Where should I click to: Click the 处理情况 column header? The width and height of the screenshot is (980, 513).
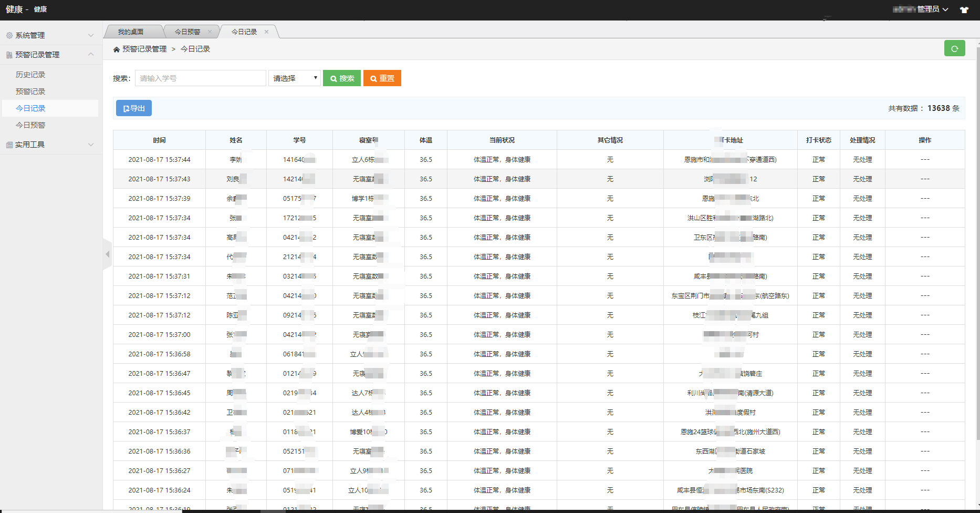pyautogui.click(x=862, y=140)
